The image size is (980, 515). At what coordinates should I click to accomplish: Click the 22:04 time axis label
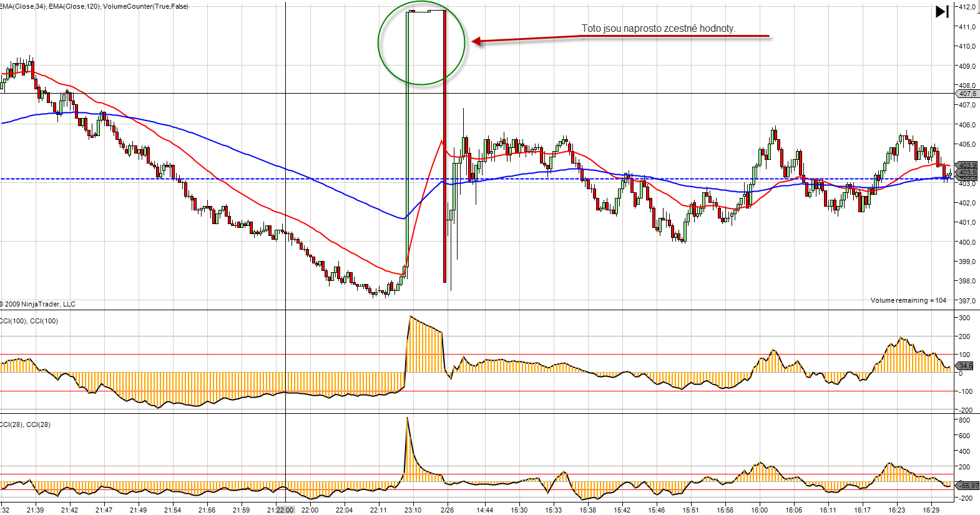coord(345,510)
